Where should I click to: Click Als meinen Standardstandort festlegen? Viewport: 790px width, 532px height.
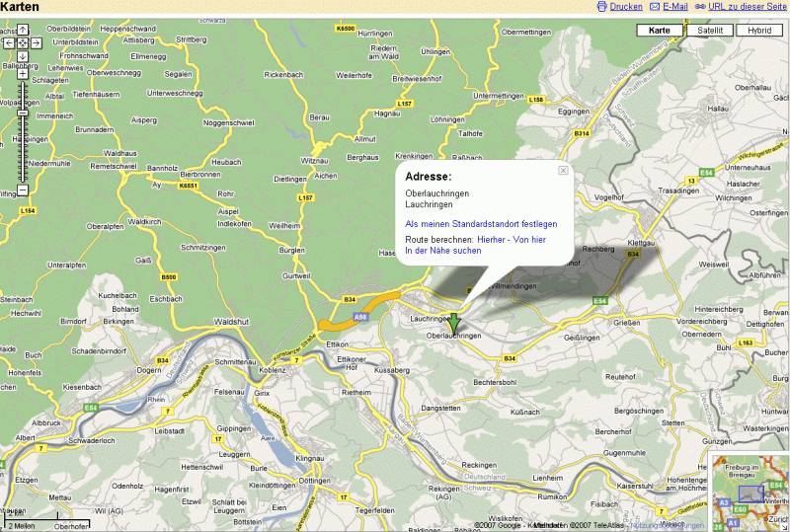(x=481, y=224)
